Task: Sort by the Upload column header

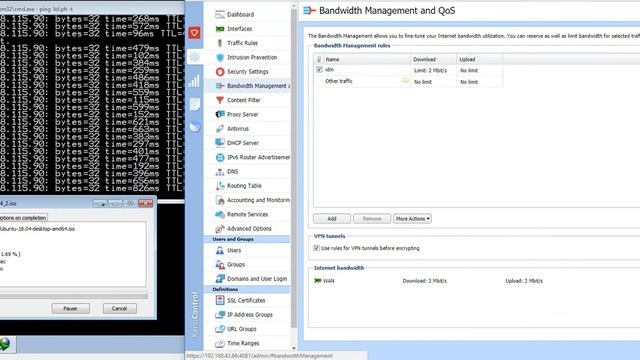Action: pos(480,59)
